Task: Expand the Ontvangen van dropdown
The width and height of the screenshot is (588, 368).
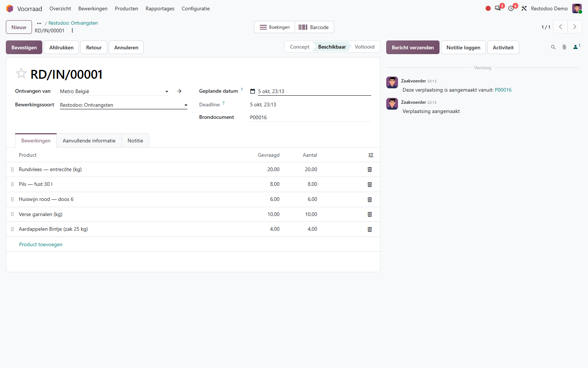Action: tap(167, 92)
